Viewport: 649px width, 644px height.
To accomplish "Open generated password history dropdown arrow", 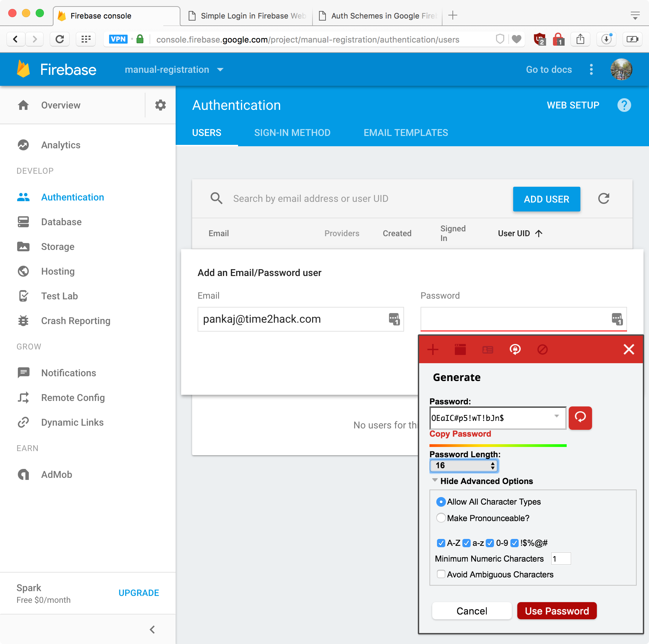I will (x=556, y=416).
